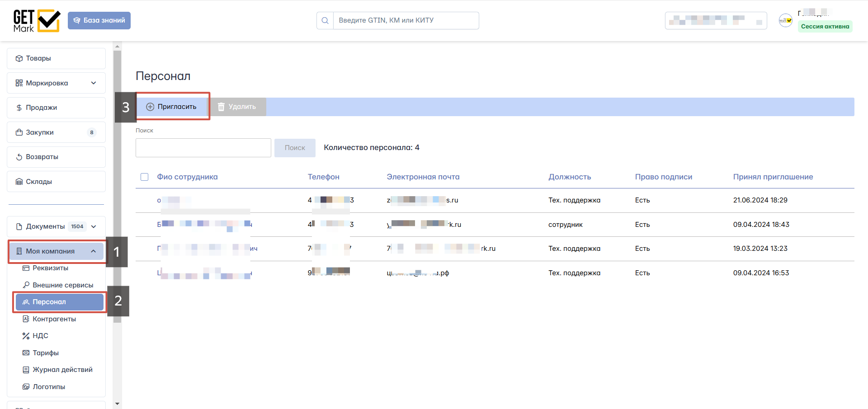The width and height of the screenshot is (868, 409).
Task: Click the trash icon on Удалить
Action: [221, 107]
